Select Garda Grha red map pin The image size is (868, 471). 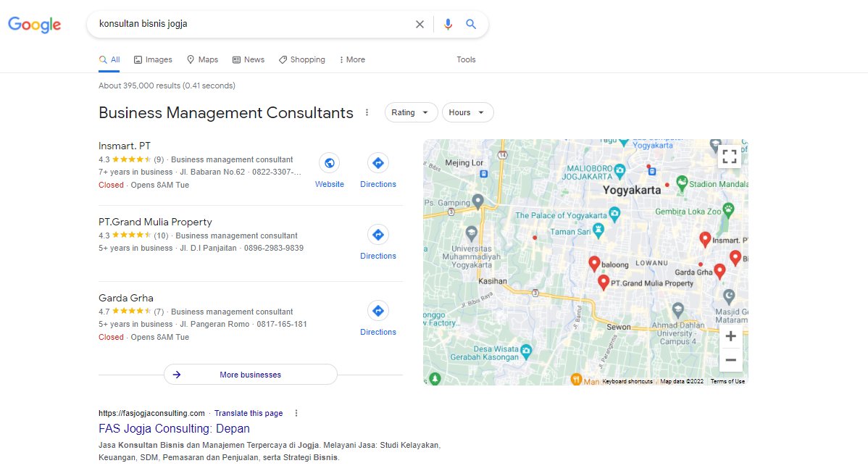719,271
